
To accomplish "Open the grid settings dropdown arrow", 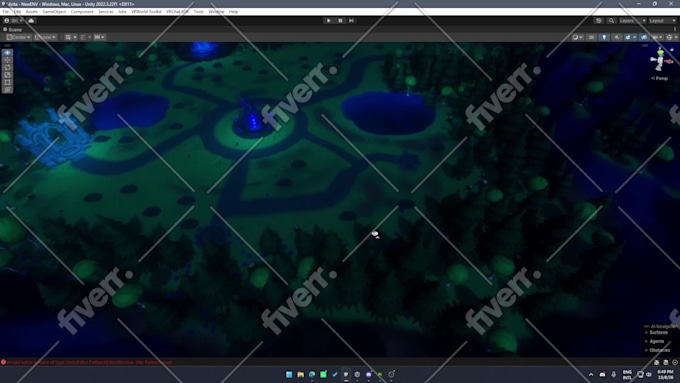I will (75, 37).
